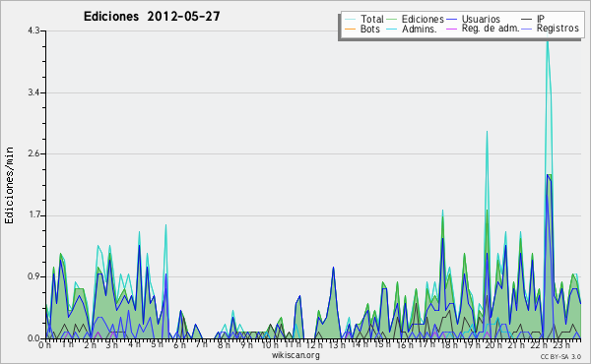Click the '23 h' x-axis label
The height and width of the screenshot is (364, 591).
coord(560,344)
